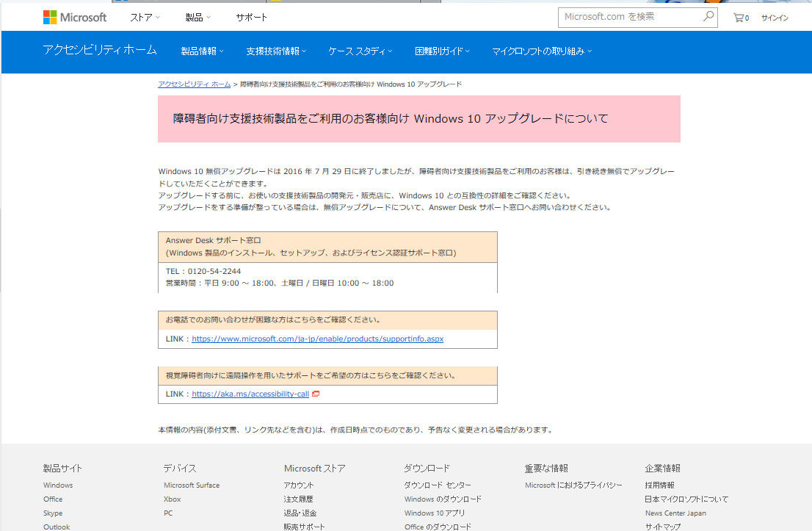The width and height of the screenshot is (812, 531).
Task: Click the Microsoft logo
Action: tap(75, 17)
